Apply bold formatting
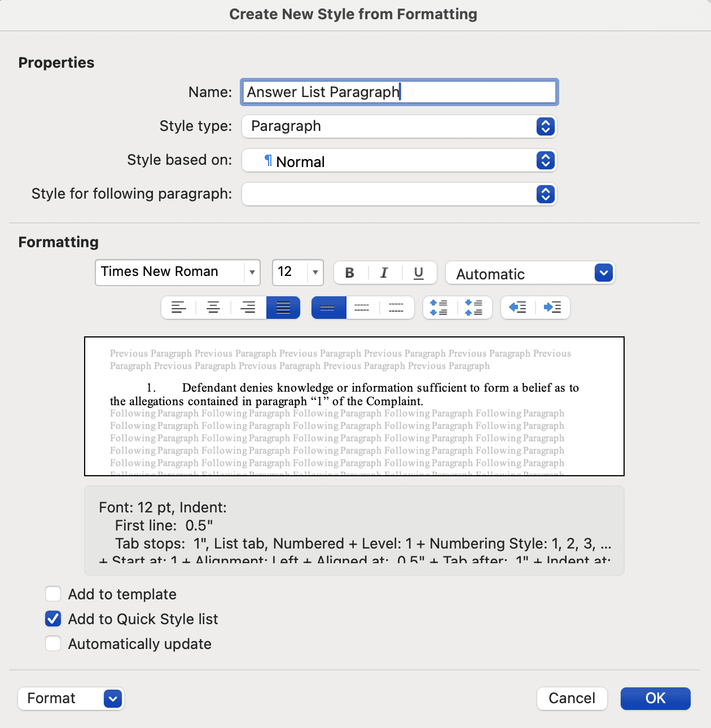Image resolution: width=711 pixels, height=728 pixels. tap(350, 273)
